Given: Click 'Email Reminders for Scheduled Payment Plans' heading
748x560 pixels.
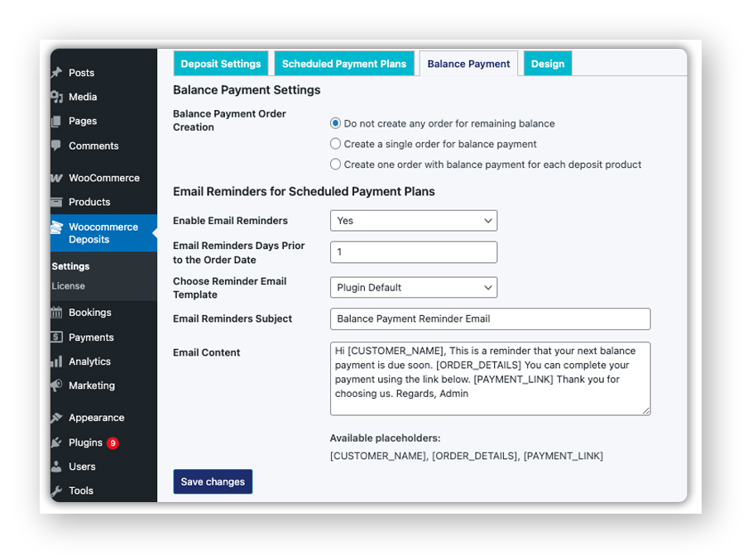Looking at the screenshot, I should (x=304, y=192).
